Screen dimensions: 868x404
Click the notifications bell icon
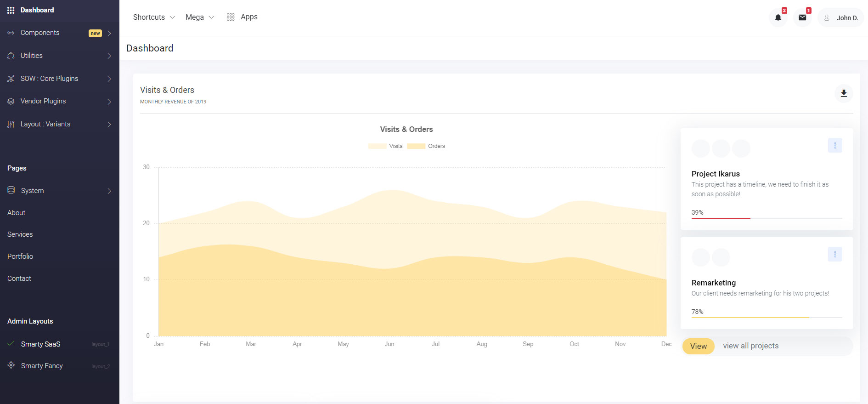pos(778,17)
